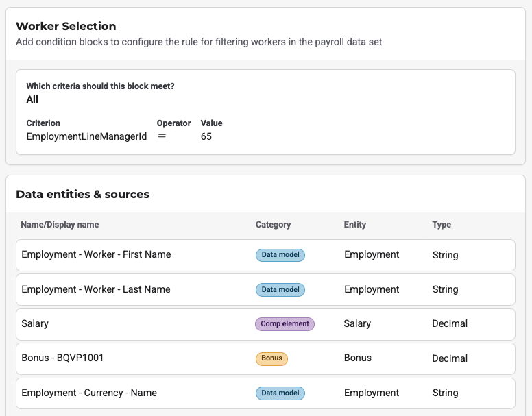
Task: Click the Category column header
Action: [273, 225]
